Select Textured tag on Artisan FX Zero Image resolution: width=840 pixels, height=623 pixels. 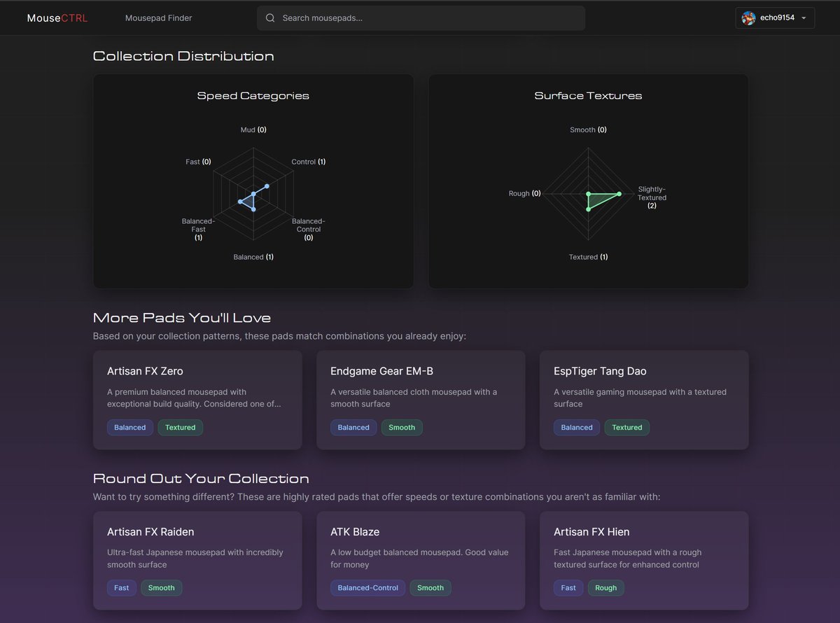pyautogui.click(x=181, y=428)
